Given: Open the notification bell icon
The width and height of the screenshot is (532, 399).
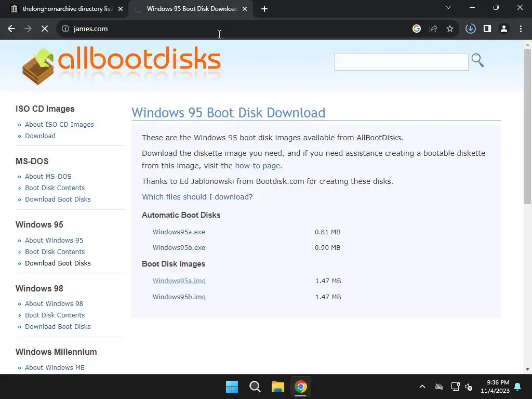Looking at the screenshot, I should [x=518, y=387].
